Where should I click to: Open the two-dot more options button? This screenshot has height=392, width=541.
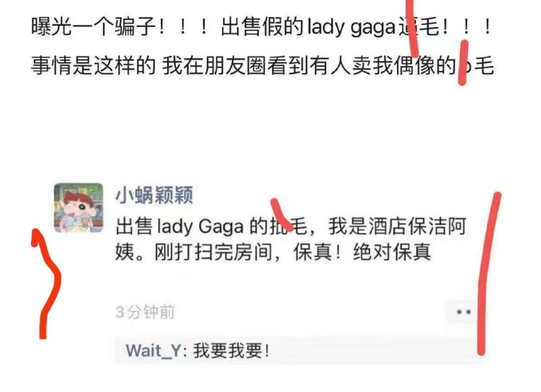463,312
